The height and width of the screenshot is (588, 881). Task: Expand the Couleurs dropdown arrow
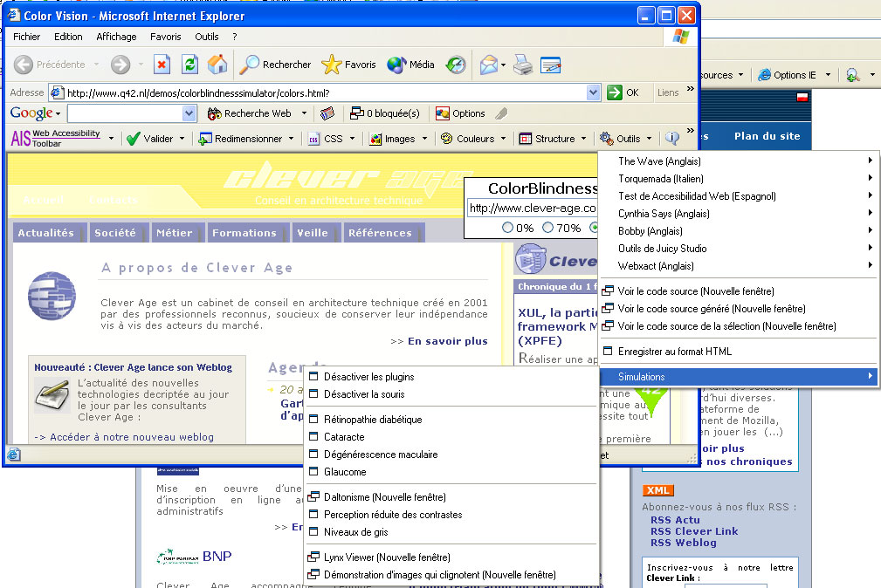click(x=504, y=139)
